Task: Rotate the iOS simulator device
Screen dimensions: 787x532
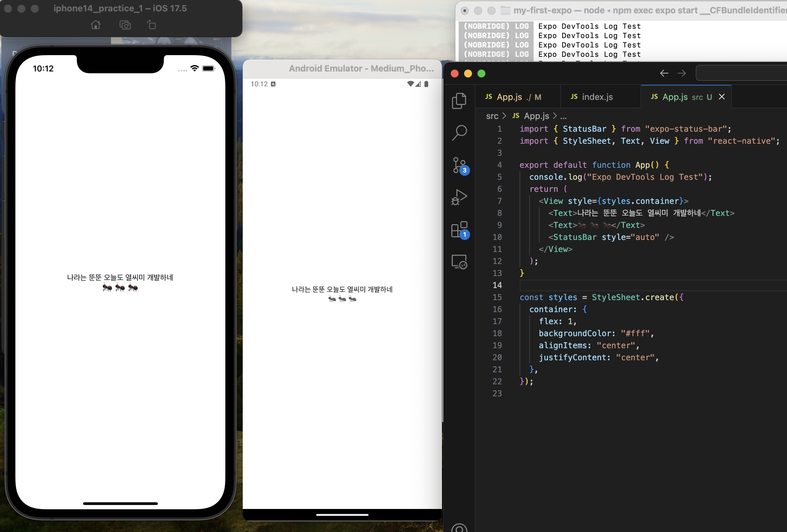Action: [x=151, y=25]
